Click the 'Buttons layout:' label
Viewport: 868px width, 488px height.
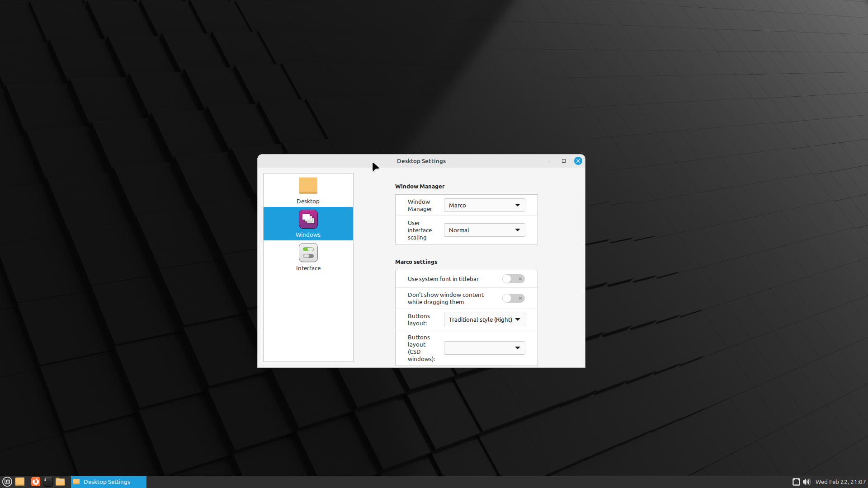[x=419, y=319]
